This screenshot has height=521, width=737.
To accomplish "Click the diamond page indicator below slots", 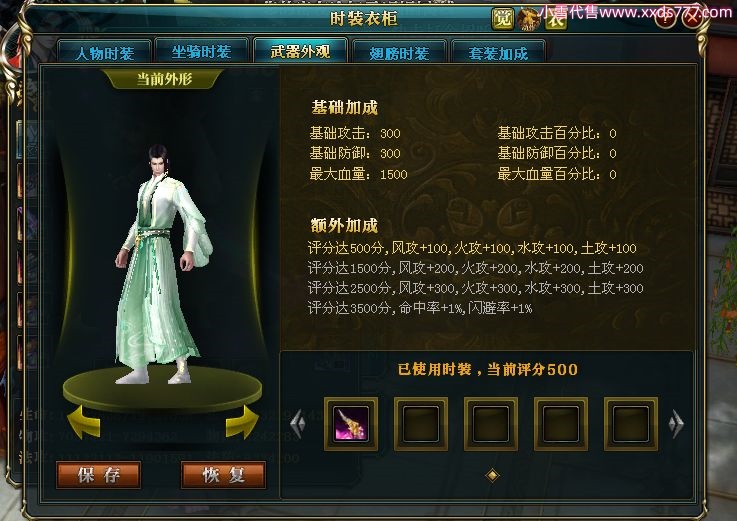I will 492,475.
